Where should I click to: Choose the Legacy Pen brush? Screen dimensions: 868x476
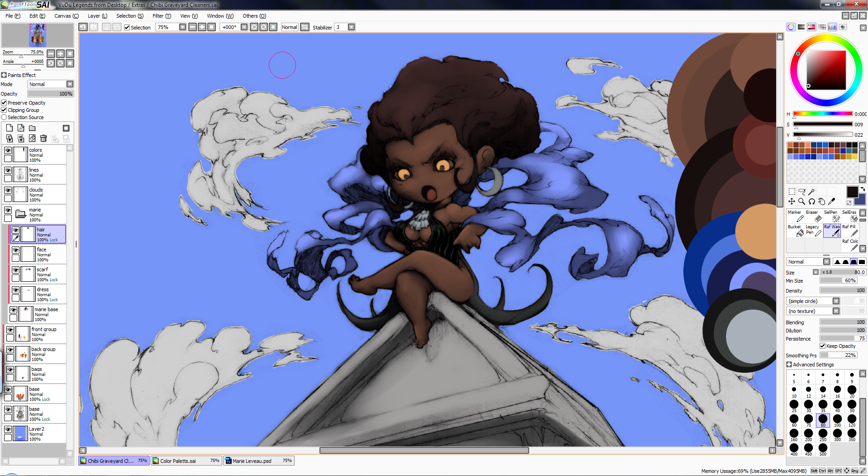814,231
